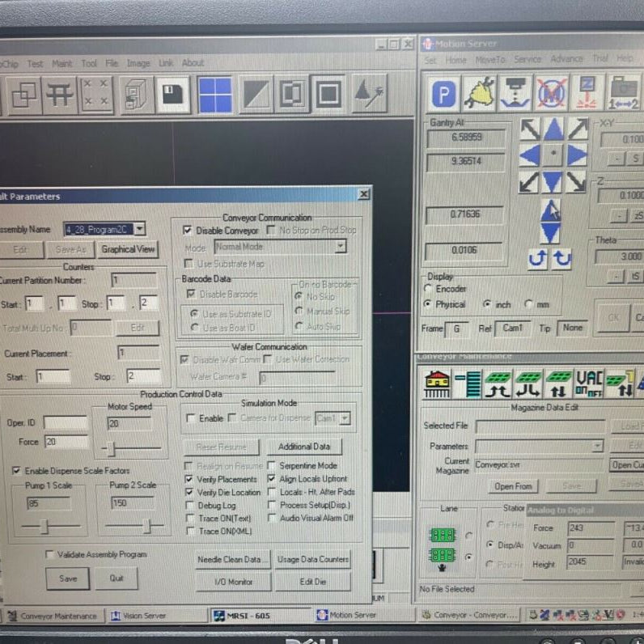This screenshot has width=644, height=644.
Task: Switch to Conveyor Maintenance in the taskbar
Action: click(x=53, y=616)
